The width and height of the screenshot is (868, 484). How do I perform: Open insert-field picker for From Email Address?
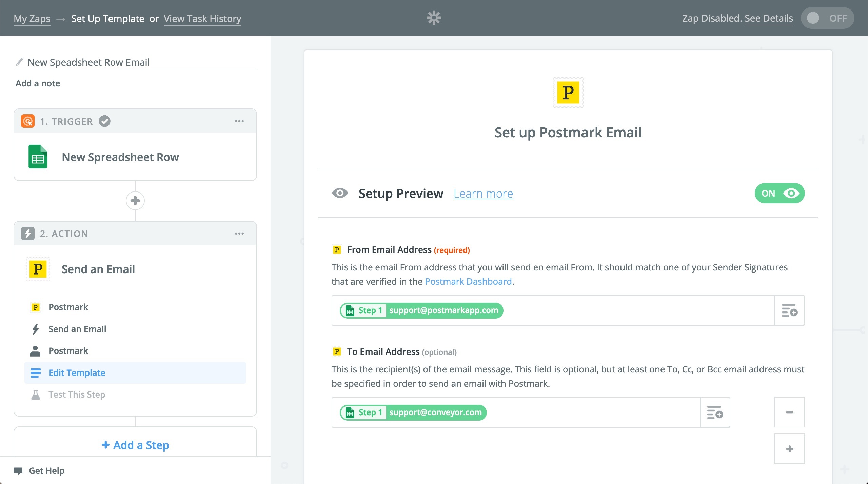coord(789,310)
